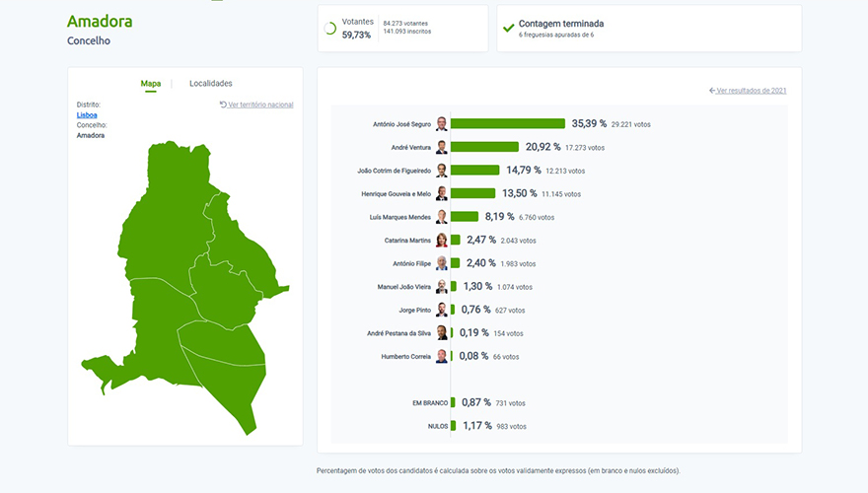Click Humberto Correia's candidate photo
The image size is (868, 493).
[x=442, y=356]
